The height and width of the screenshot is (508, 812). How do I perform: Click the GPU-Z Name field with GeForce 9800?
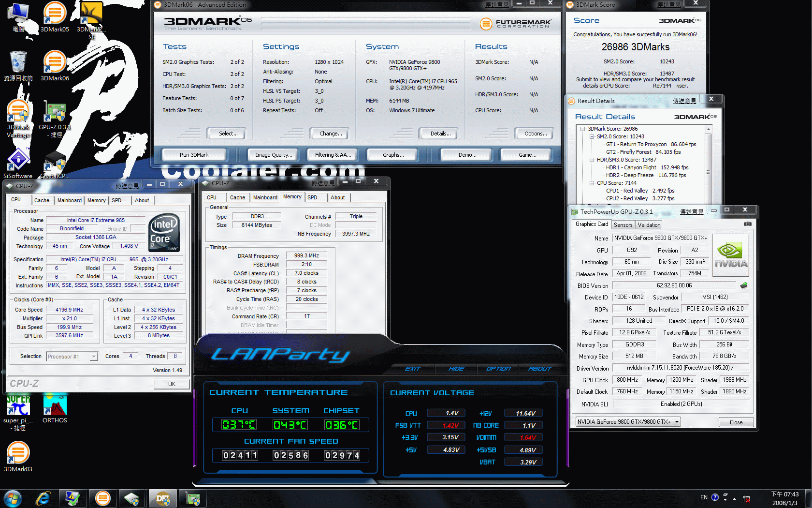tap(661, 238)
